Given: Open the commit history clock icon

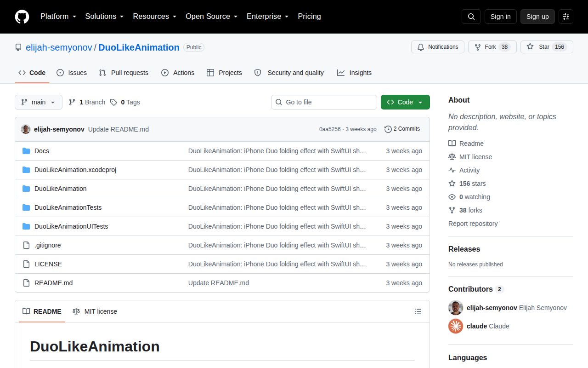Looking at the screenshot, I should [388, 129].
